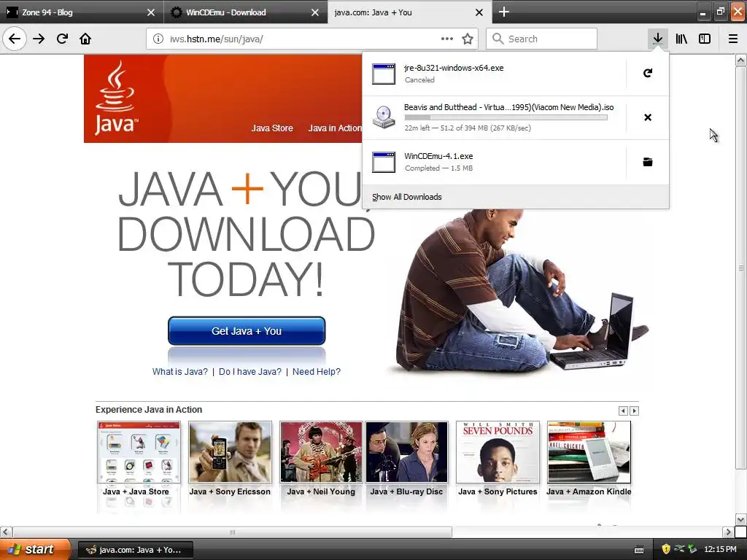This screenshot has height=560, width=747.
Task: Open the on-screen keyboard taskbar icon
Action: pos(639,550)
